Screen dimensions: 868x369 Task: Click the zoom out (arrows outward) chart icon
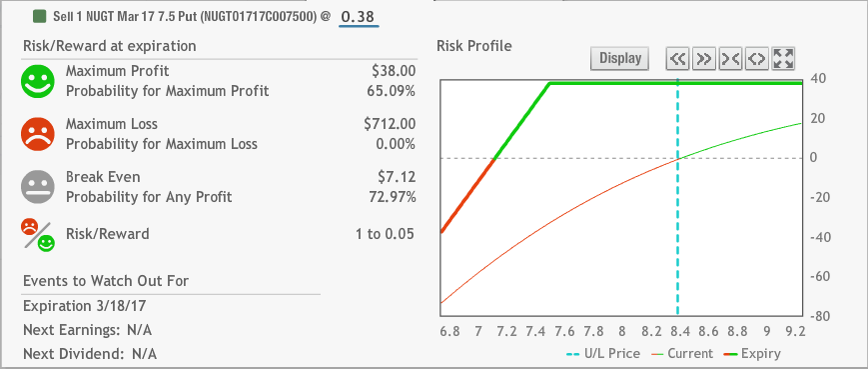[x=757, y=59]
